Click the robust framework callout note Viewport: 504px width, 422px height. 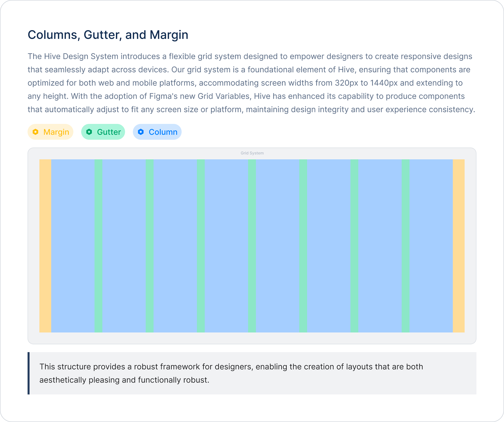click(252, 373)
